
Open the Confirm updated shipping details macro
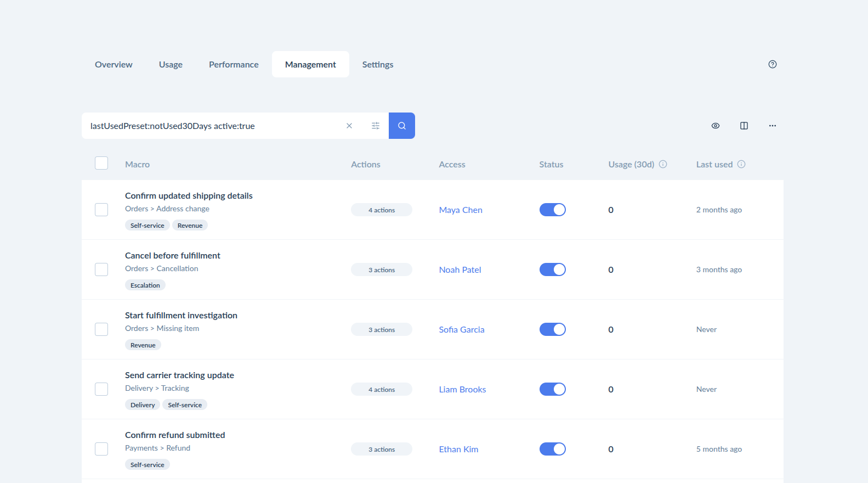point(189,195)
